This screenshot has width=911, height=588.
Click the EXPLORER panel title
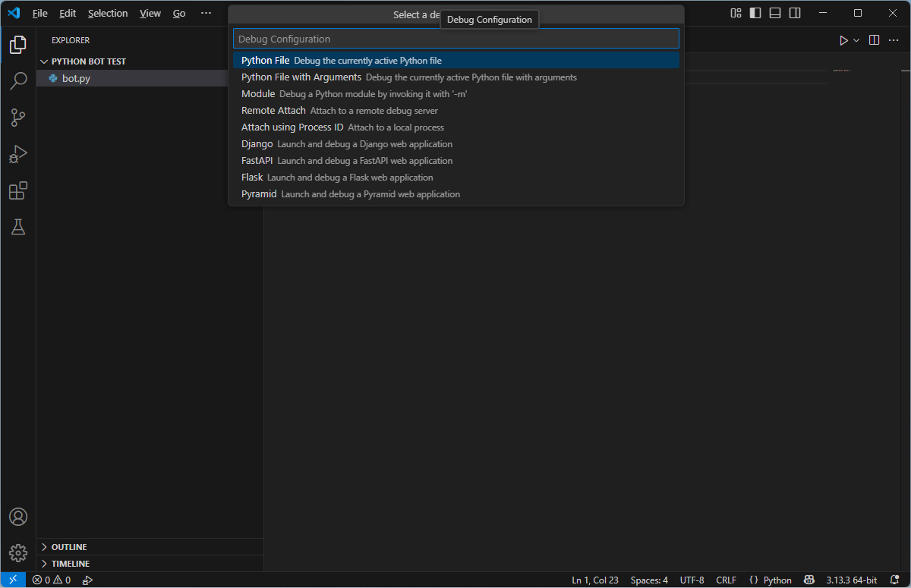pyautogui.click(x=71, y=40)
